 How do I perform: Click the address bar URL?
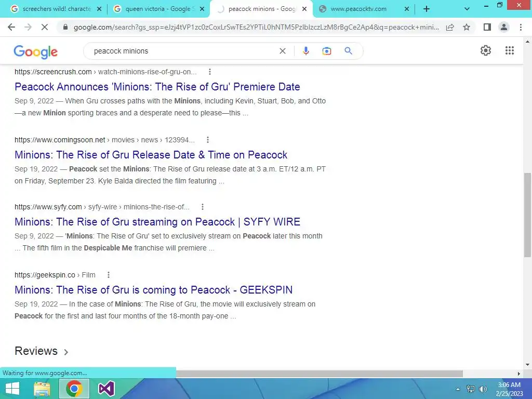(x=256, y=27)
